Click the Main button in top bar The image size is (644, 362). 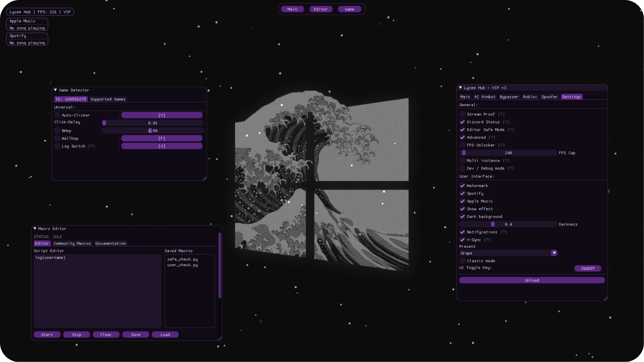tap(292, 9)
